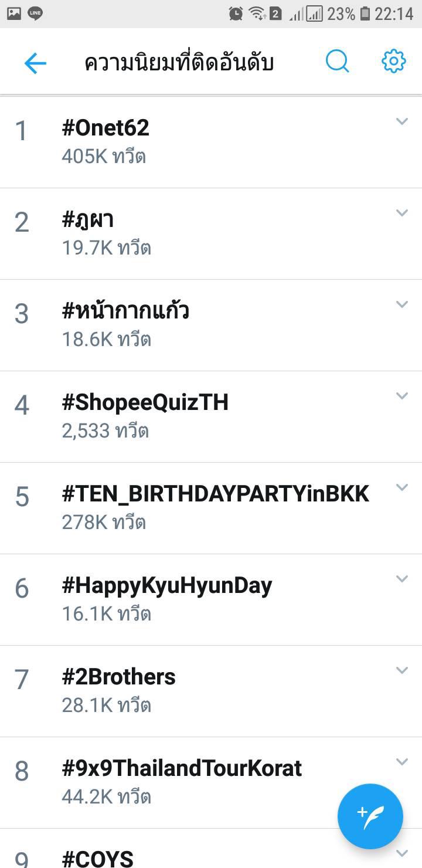The image size is (422, 868).
Task: Expand chevron next to #TEN_BIRTHDAYPARTYinBKK
Action: [x=401, y=487]
